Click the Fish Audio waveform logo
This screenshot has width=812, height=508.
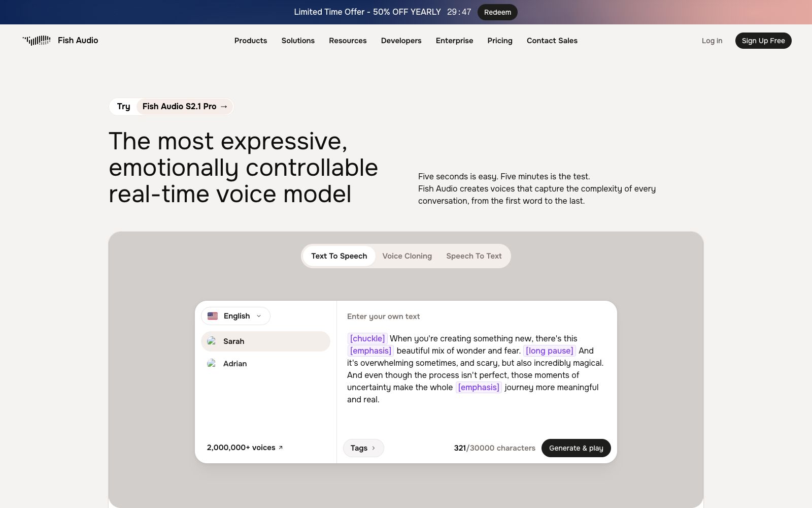[37, 41]
